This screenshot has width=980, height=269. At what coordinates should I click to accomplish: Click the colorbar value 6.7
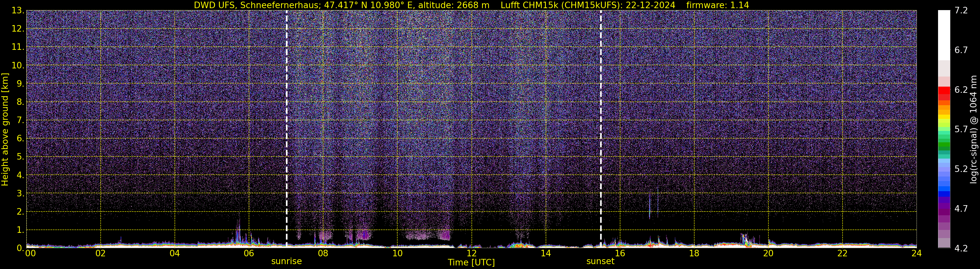click(x=961, y=50)
